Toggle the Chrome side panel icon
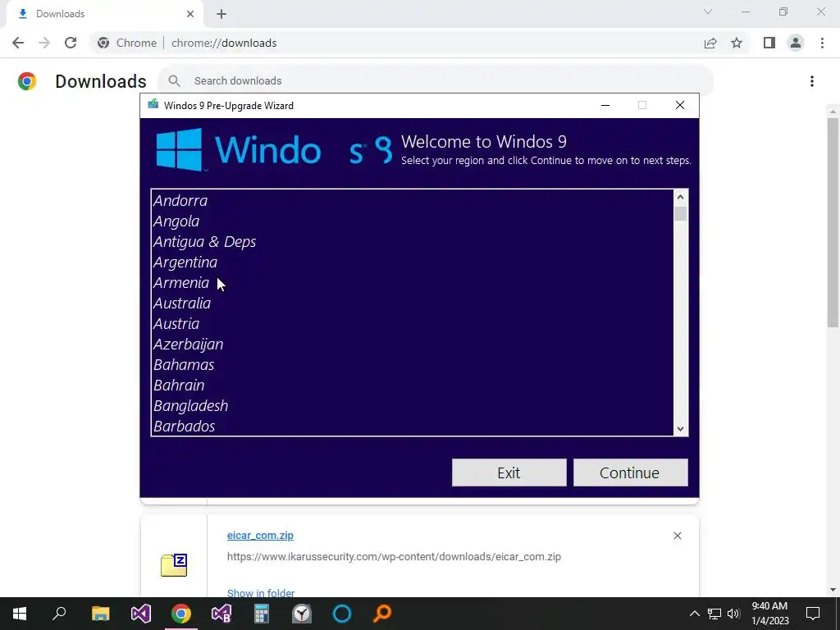Image resolution: width=840 pixels, height=630 pixels. 769,43
